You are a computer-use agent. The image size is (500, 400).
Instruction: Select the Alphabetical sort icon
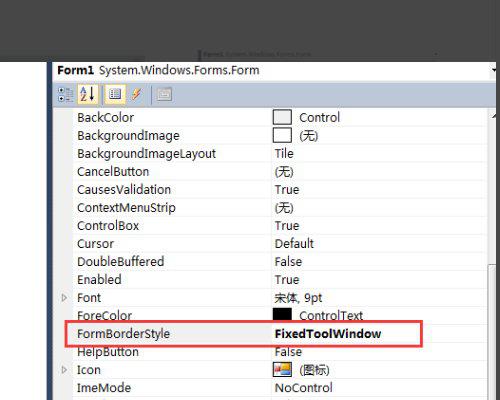88,94
